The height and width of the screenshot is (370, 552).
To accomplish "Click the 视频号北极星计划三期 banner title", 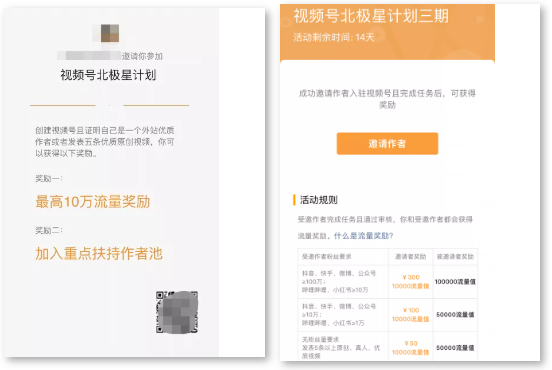I will tap(371, 16).
